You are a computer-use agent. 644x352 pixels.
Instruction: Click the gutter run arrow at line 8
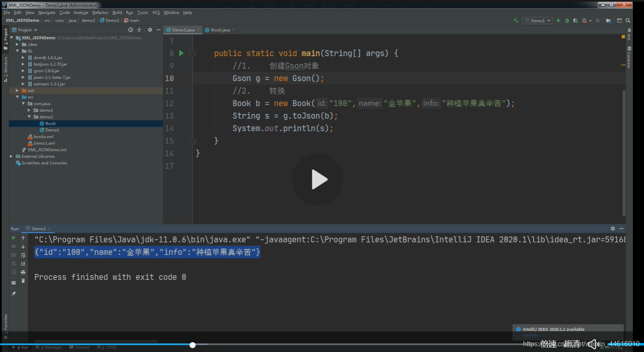coord(181,53)
